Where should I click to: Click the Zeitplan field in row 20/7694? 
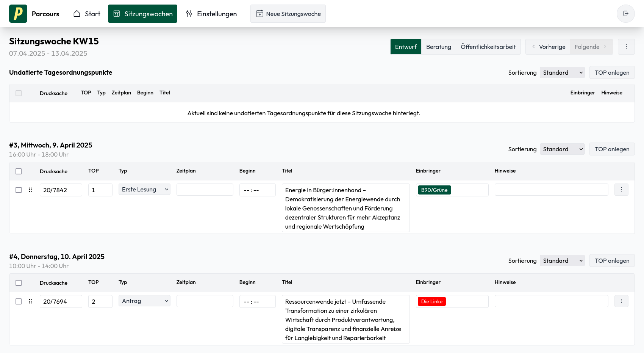(x=205, y=301)
